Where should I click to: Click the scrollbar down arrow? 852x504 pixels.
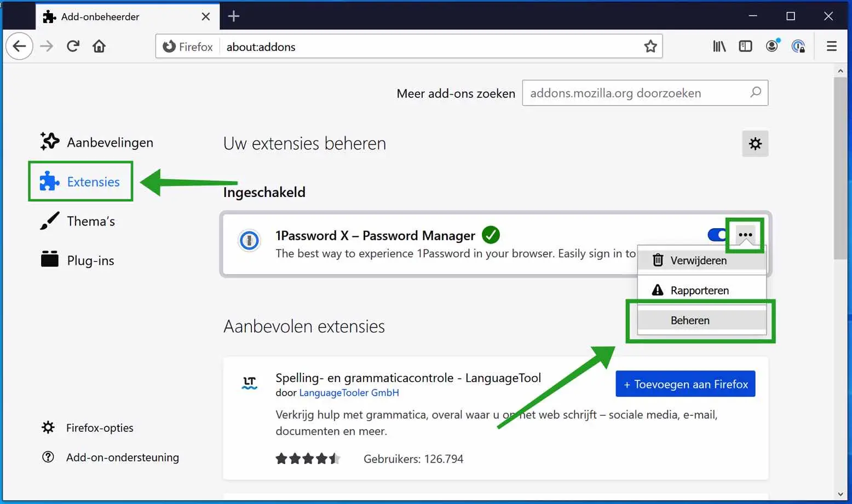[841, 495]
